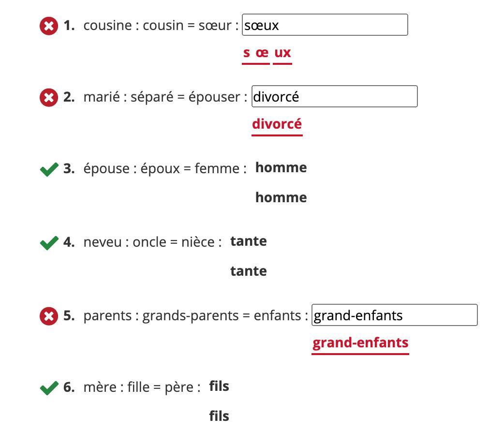
Task: Click the green checkmark for question 6
Action: (x=49, y=388)
